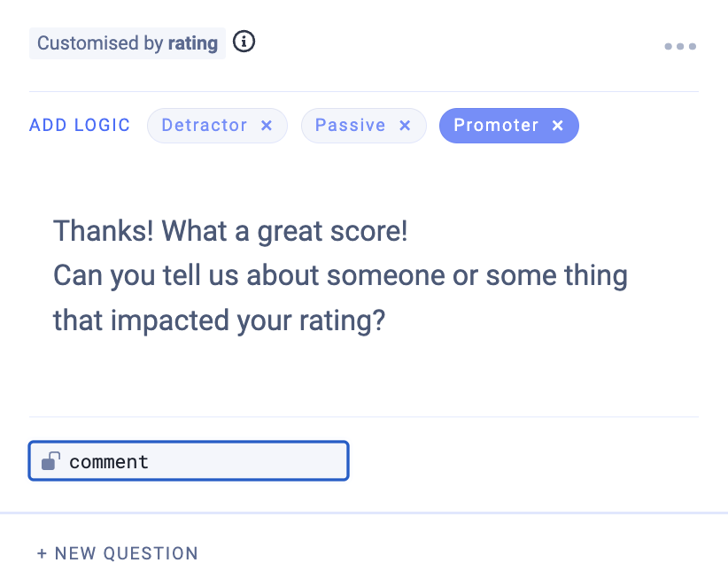The width and height of the screenshot is (728, 586).
Task: Select the Detractor logic tab
Action: [205, 126]
